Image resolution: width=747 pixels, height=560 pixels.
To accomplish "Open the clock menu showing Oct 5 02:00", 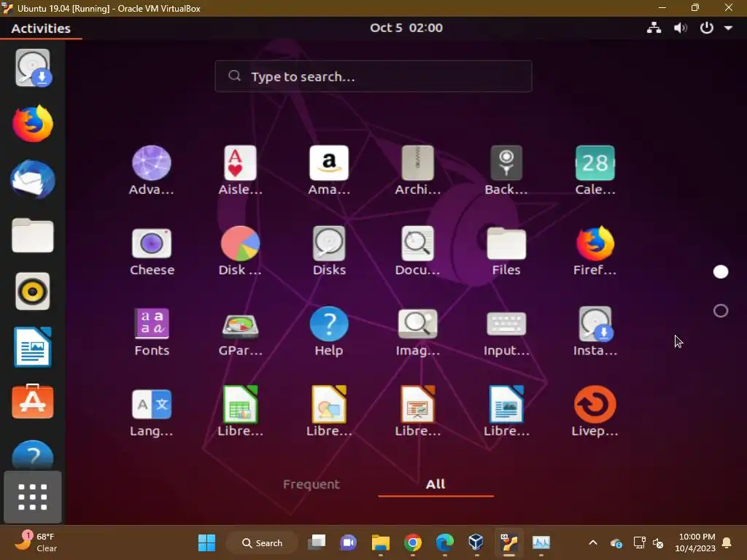I will 406,28.
